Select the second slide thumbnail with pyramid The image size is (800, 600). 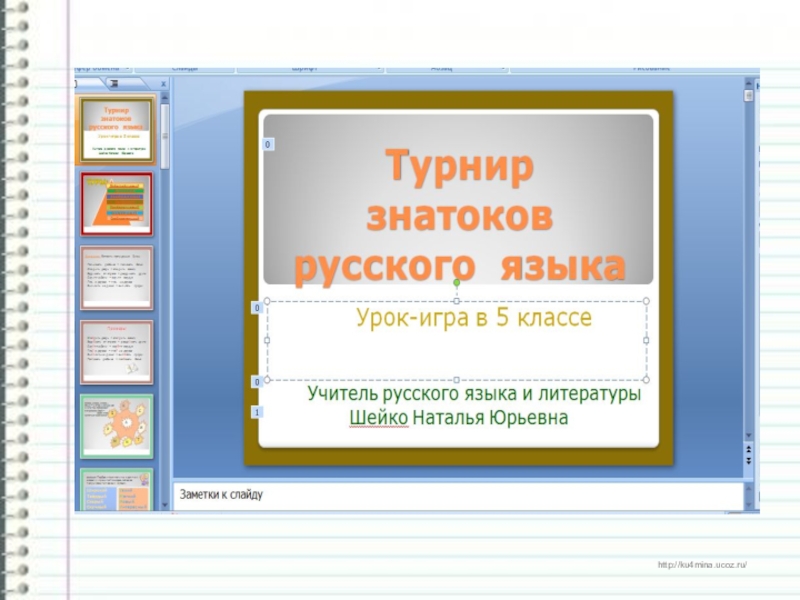pyautogui.click(x=116, y=204)
